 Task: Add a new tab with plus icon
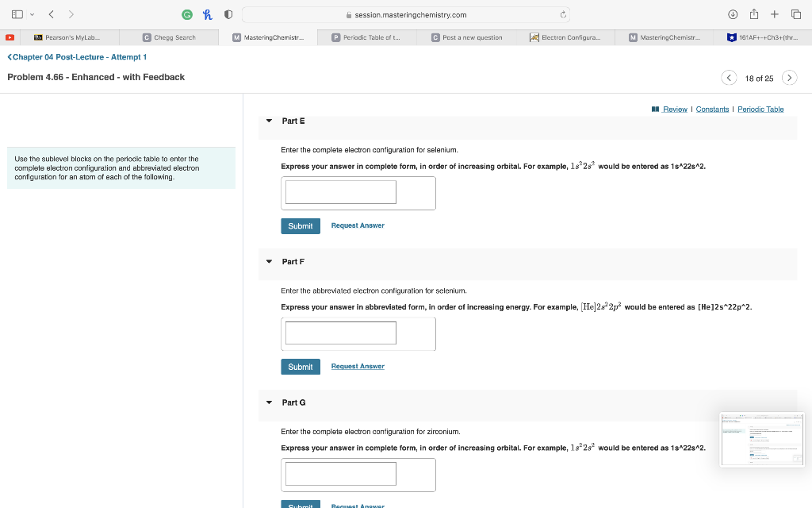(774, 14)
